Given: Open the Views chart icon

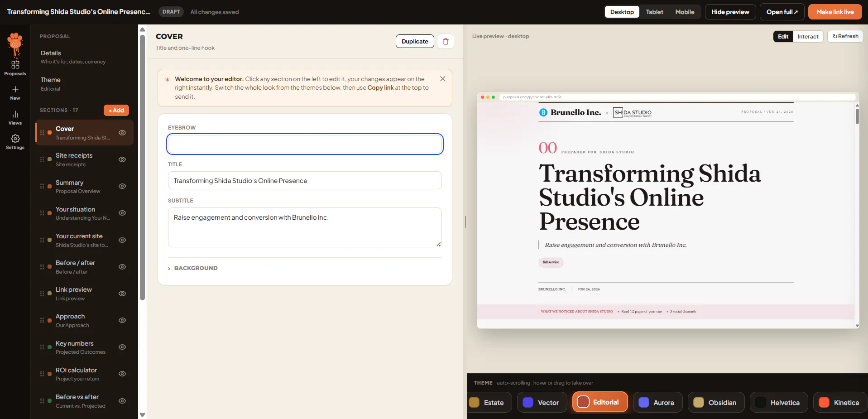Looking at the screenshot, I should click(15, 114).
